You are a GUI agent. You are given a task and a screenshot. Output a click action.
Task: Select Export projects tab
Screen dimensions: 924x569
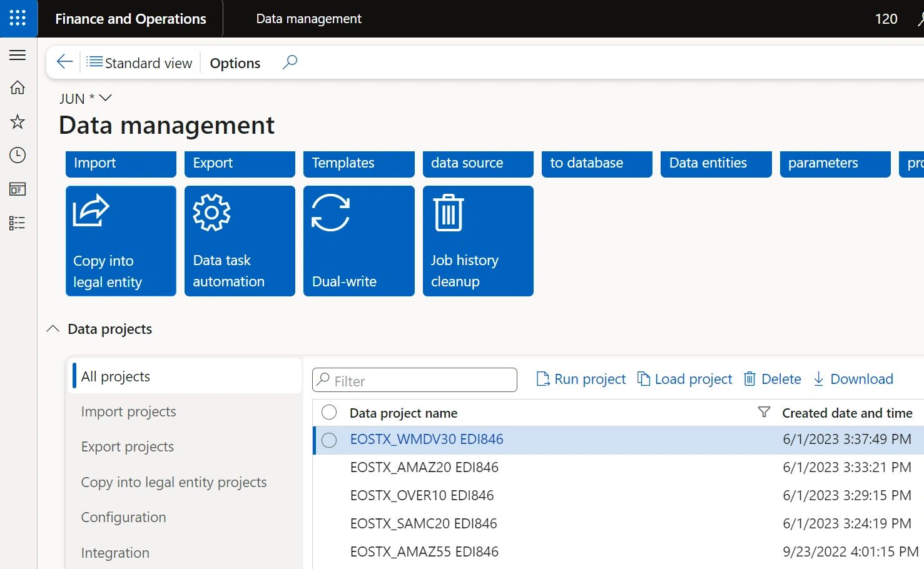tap(186, 446)
